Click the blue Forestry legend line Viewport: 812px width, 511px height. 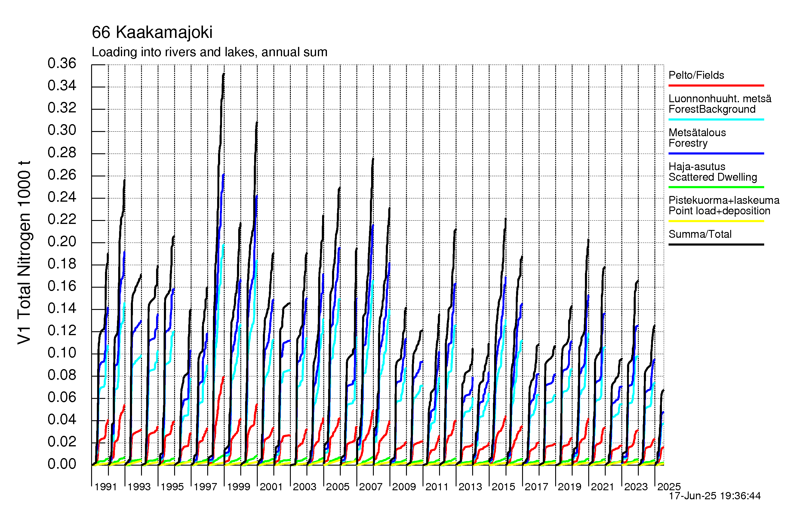click(x=716, y=153)
